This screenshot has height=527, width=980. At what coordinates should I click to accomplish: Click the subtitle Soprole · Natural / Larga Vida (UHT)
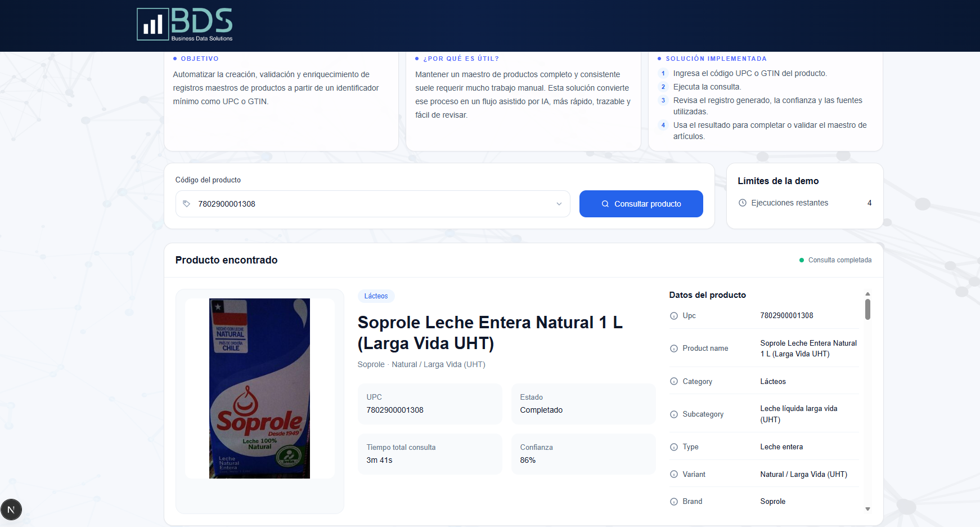(421, 364)
